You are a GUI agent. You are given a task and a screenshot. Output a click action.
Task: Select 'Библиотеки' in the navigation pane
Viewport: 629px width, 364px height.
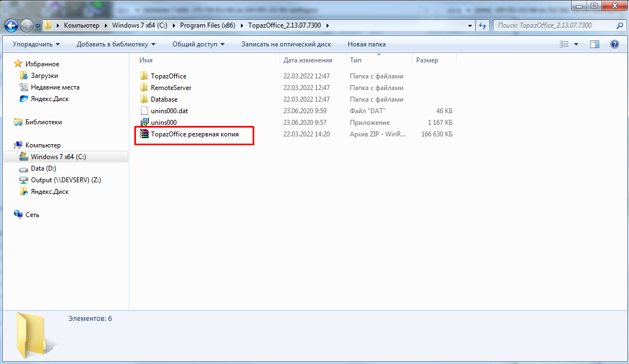43,122
